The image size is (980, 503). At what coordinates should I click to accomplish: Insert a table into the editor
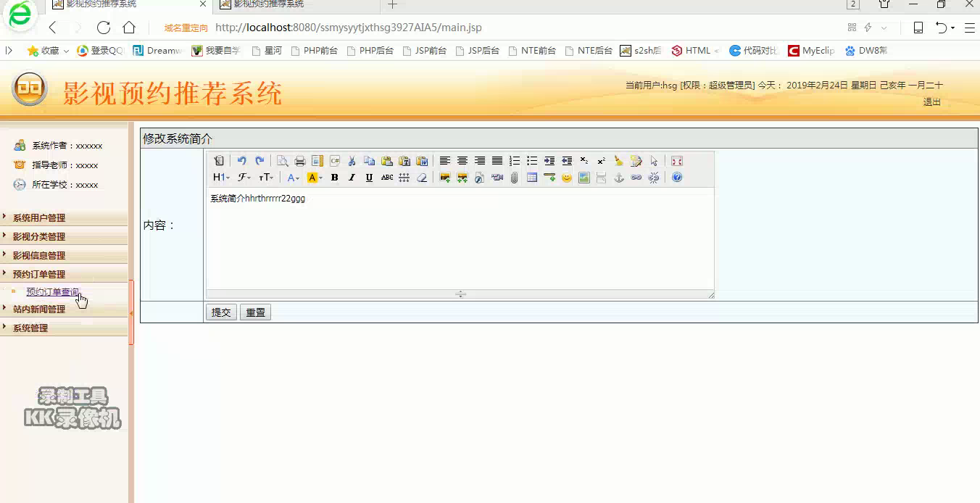point(532,178)
